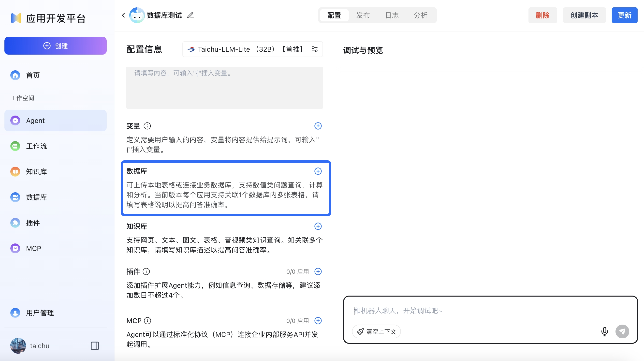This screenshot has width=644, height=361.
Task: Switch to the 发布 tab
Action: [x=363, y=15]
